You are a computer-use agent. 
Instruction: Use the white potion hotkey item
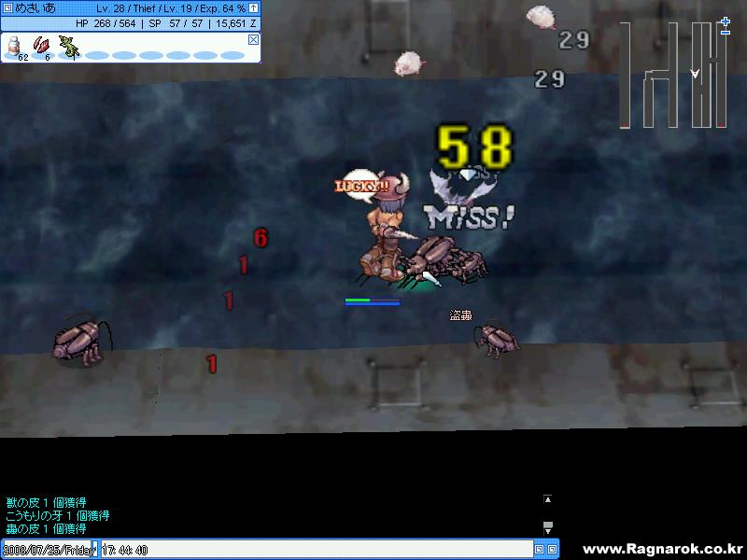14,47
